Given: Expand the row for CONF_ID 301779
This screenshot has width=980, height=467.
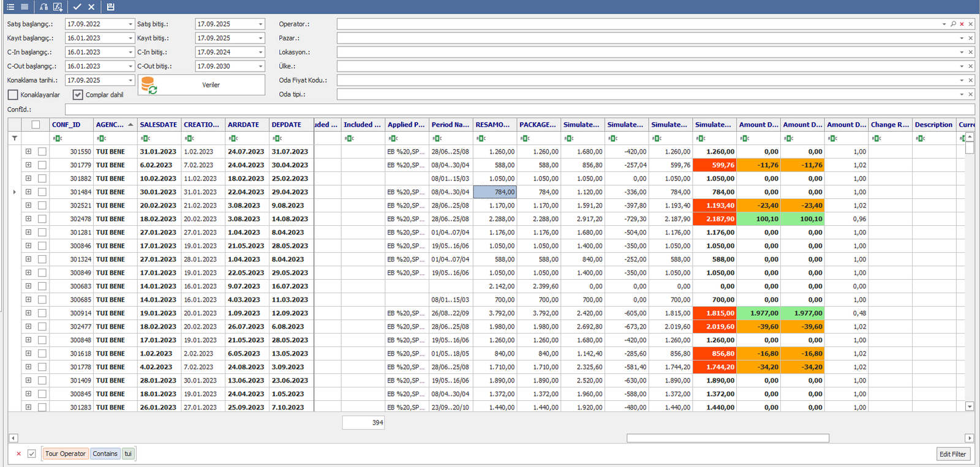Looking at the screenshot, I should point(28,165).
